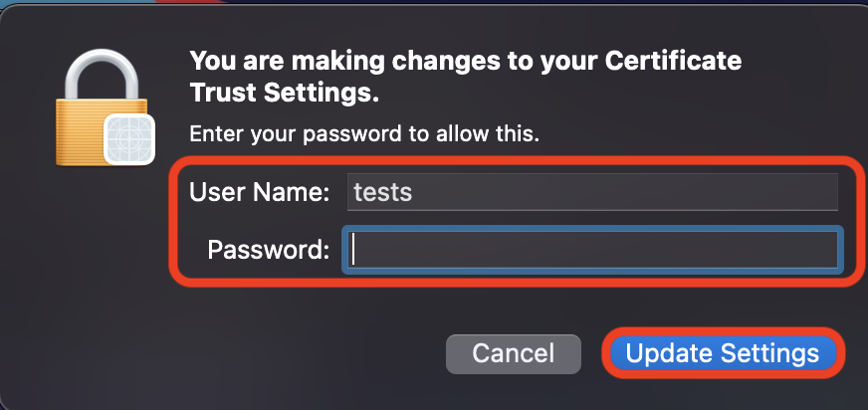Click the blue default Update Settings button
Viewport: 868px width, 410px height.
[x=723, y=353]
